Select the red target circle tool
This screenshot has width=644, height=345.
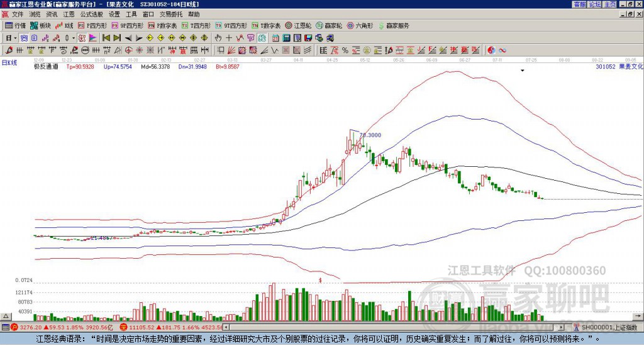pyautogui.click(x=128, y=50)
